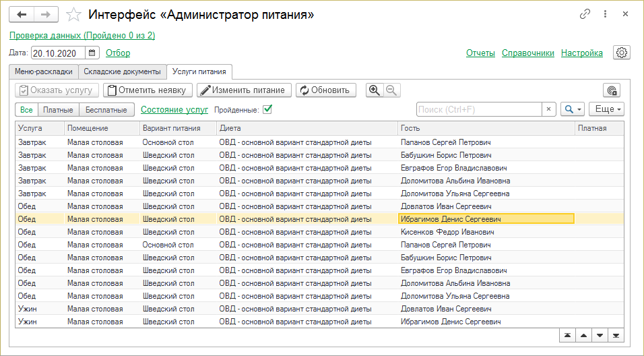Open the Проверка данных link
644x356 pixels.
[82, 35]
